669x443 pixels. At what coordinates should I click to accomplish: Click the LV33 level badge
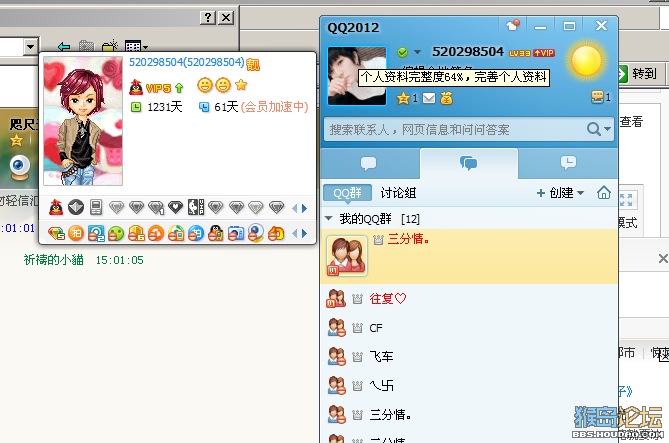(520, 53)
